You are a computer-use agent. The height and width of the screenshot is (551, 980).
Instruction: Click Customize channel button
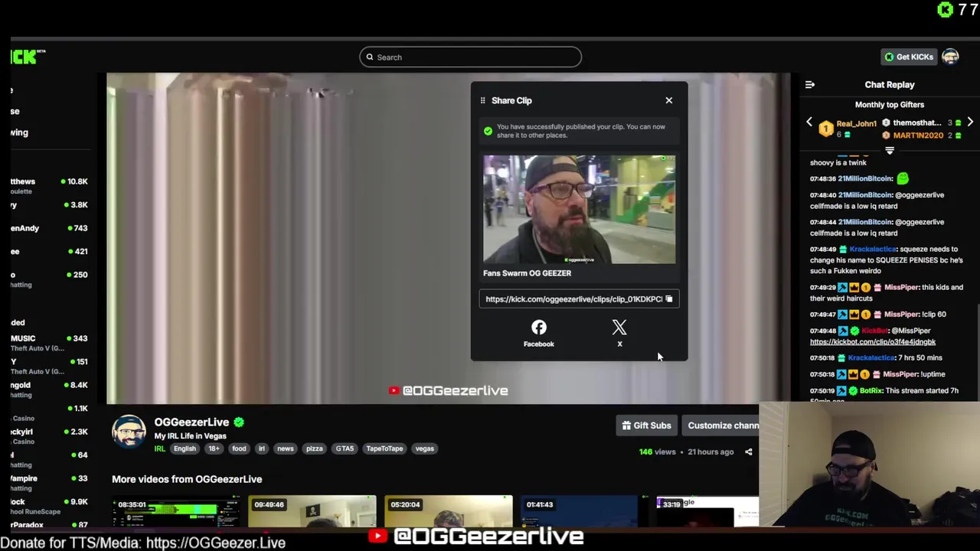720,425
